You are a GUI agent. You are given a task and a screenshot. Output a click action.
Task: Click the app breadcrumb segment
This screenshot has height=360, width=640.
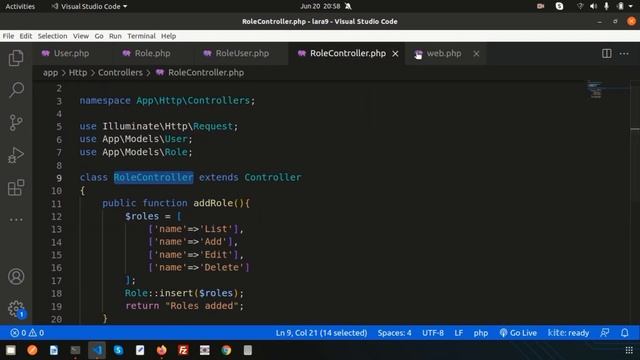[x=50, y=73]
